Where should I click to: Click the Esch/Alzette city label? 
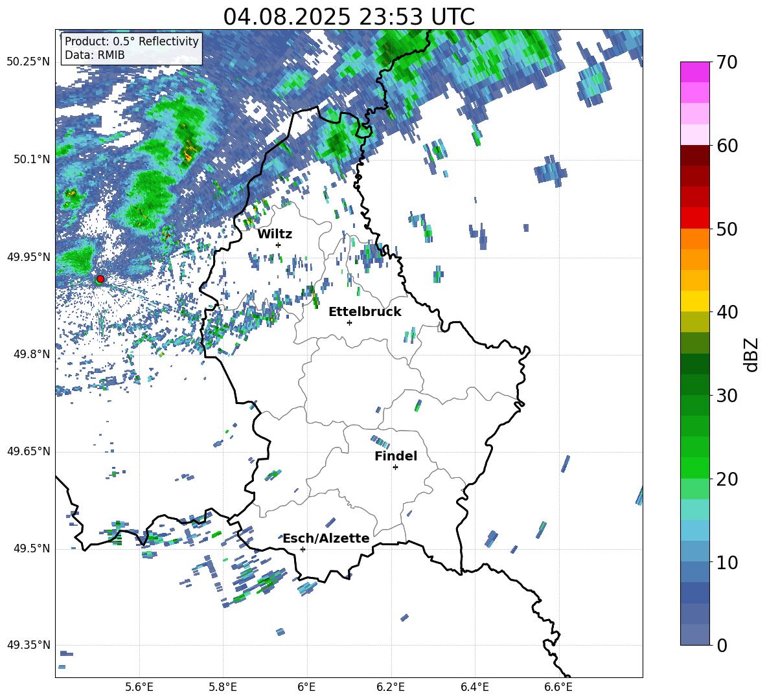click(326, 539)
